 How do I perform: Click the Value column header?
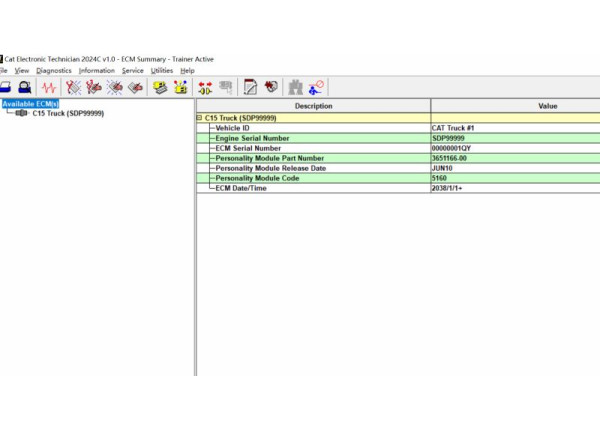(547, 106)
